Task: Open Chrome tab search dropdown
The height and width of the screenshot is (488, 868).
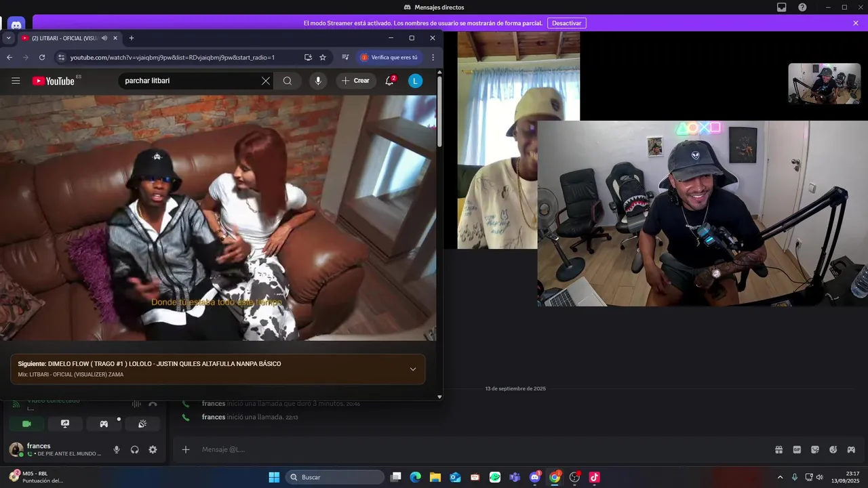Action: coord(8,38)
